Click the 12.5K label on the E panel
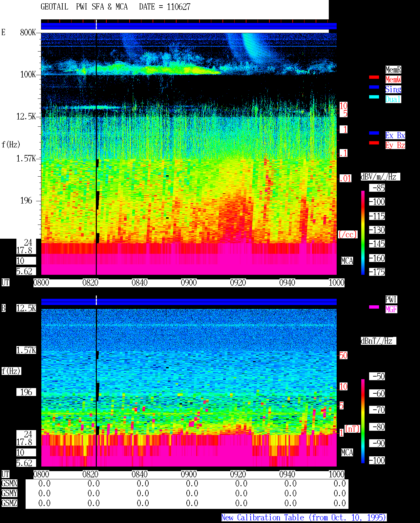420x523 pixels. click(26, 116)
